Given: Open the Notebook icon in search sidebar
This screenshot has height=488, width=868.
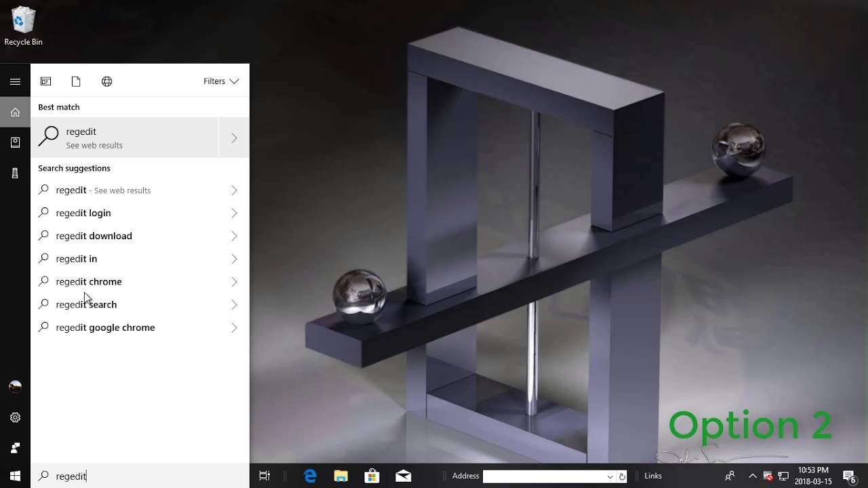Looking at the screenshot, I should [15, 142].
